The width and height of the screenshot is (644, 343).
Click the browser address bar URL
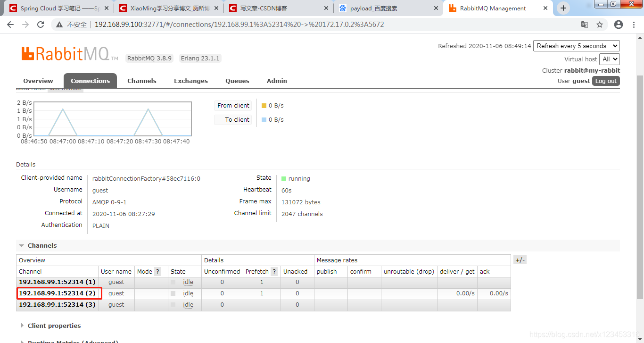click(239, 25)
